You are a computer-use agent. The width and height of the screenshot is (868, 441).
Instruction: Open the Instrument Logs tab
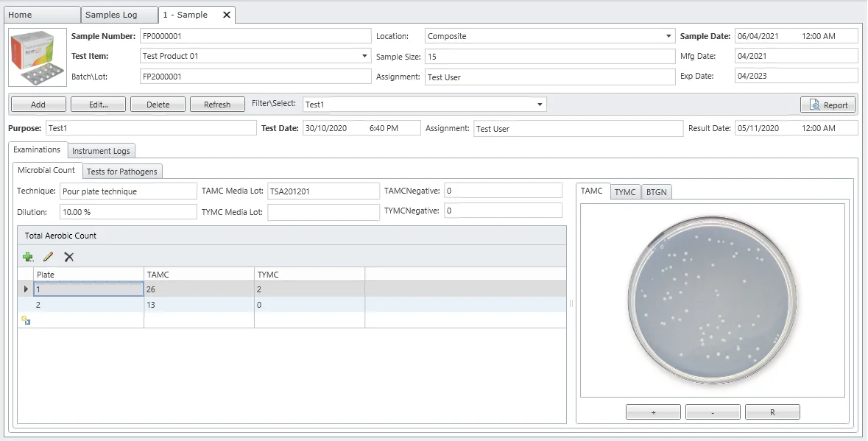coord(101,151)
